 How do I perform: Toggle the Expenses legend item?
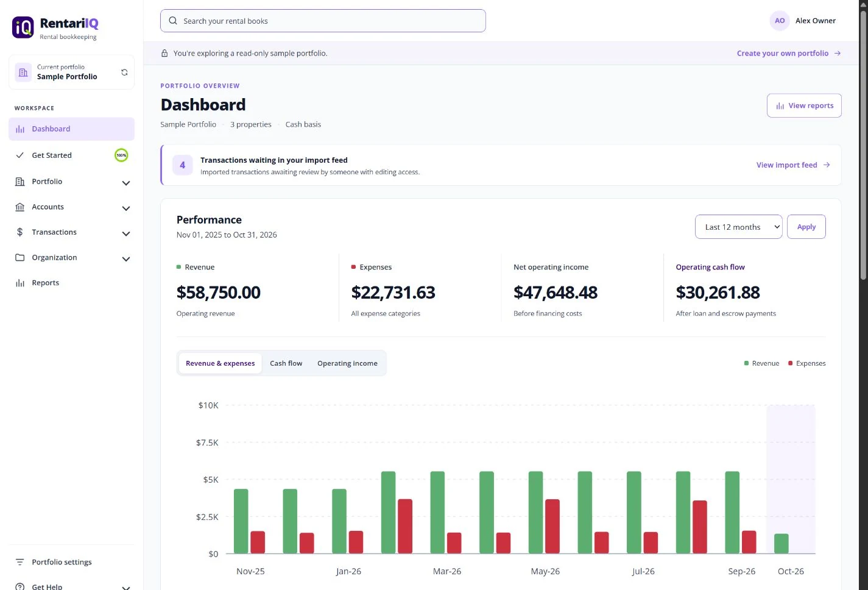(x=807, y=363)
